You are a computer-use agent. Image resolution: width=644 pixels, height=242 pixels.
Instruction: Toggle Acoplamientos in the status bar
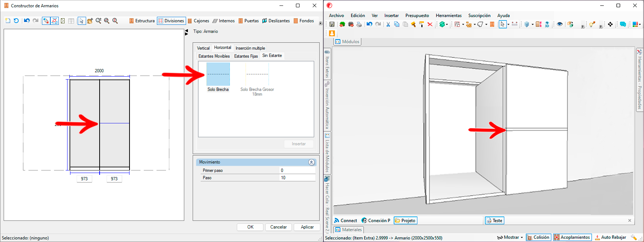[x=572, y=237]
